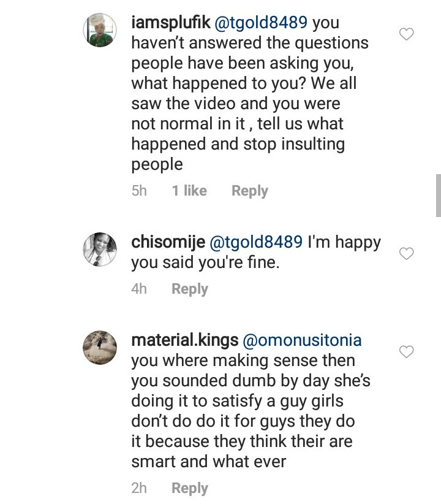View material.kings' avatar
This screenshot has height=504, width=441.
pos(100,348)
